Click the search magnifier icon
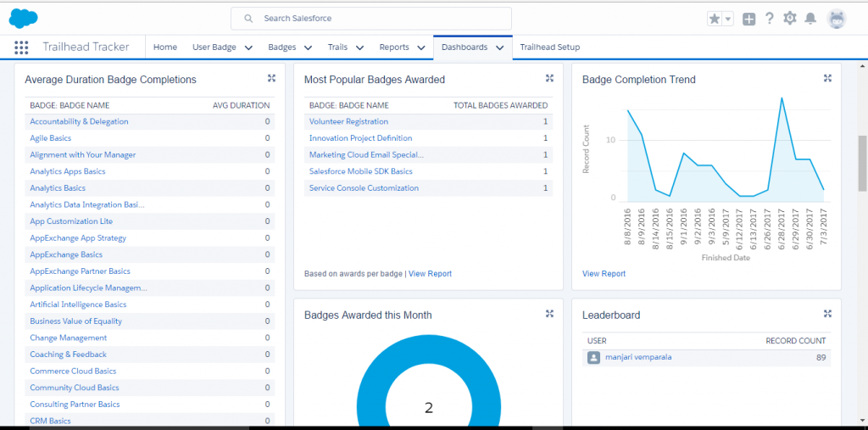The height and width of the screenshot is (430, 868). [248, 19]
